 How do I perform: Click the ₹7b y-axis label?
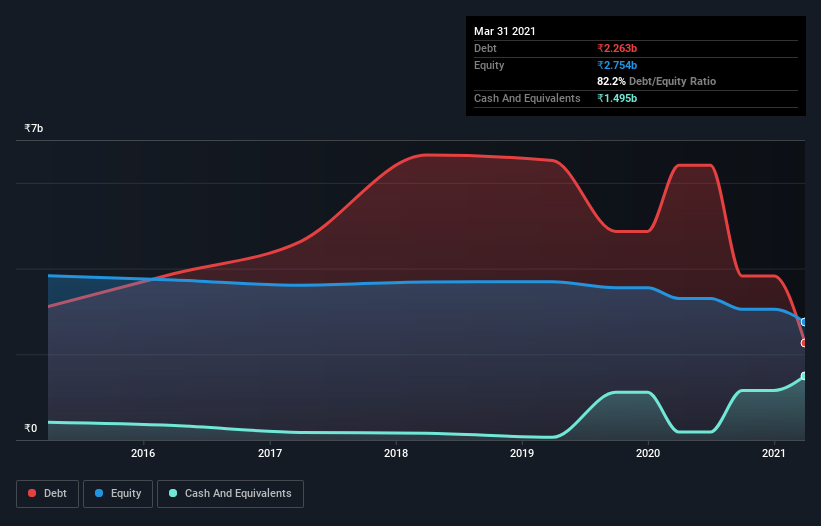click(34, 128)
